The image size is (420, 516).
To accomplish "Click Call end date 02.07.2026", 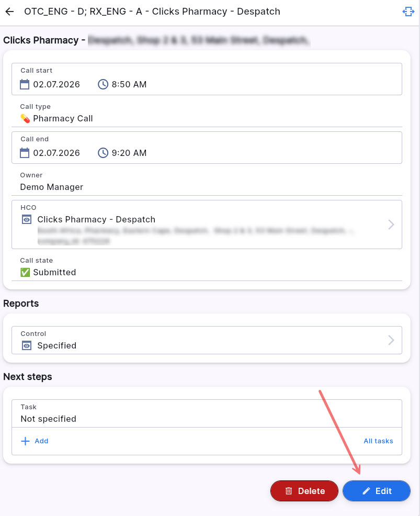I will point(56,153).
